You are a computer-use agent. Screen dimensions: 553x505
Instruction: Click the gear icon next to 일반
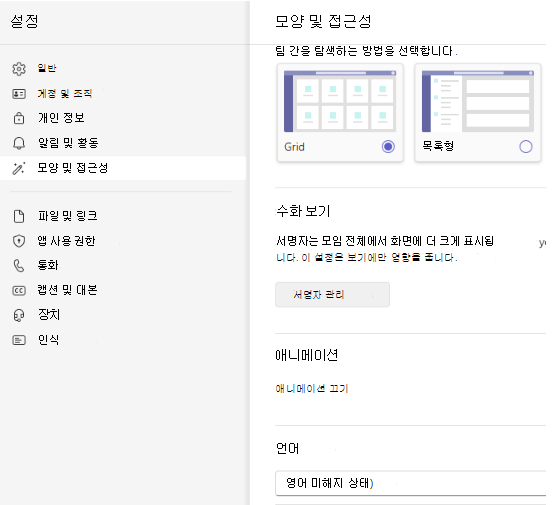(x=19, y=69)
